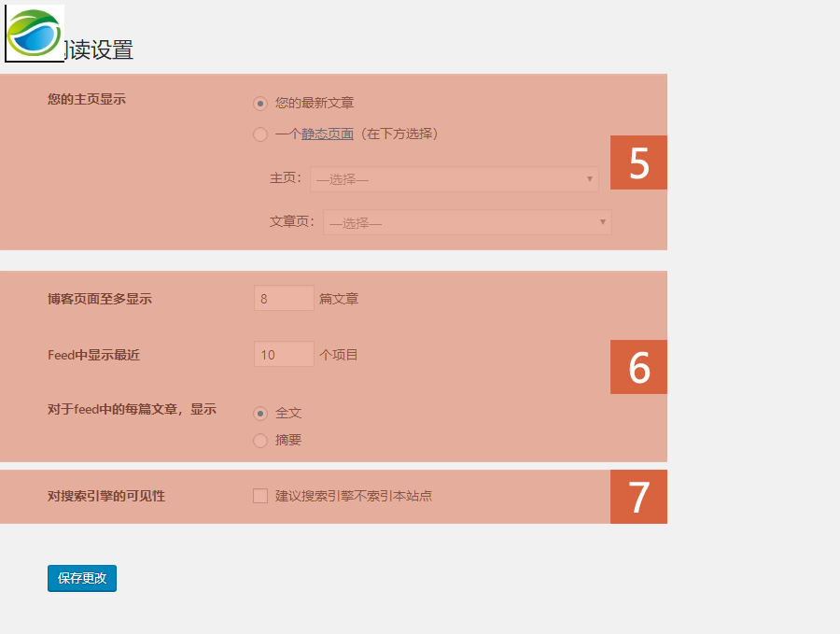Focus the Feed中显示最近 number field

tap(284, 354)
